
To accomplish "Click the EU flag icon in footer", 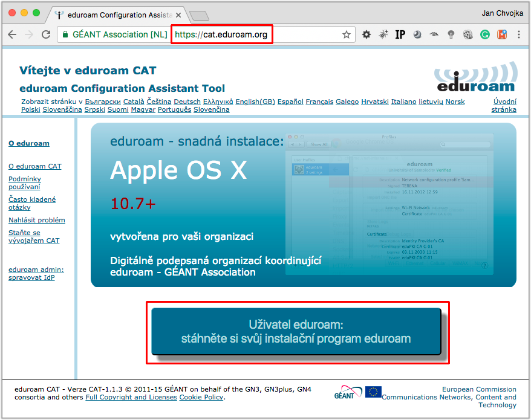I will pos(373,392).
